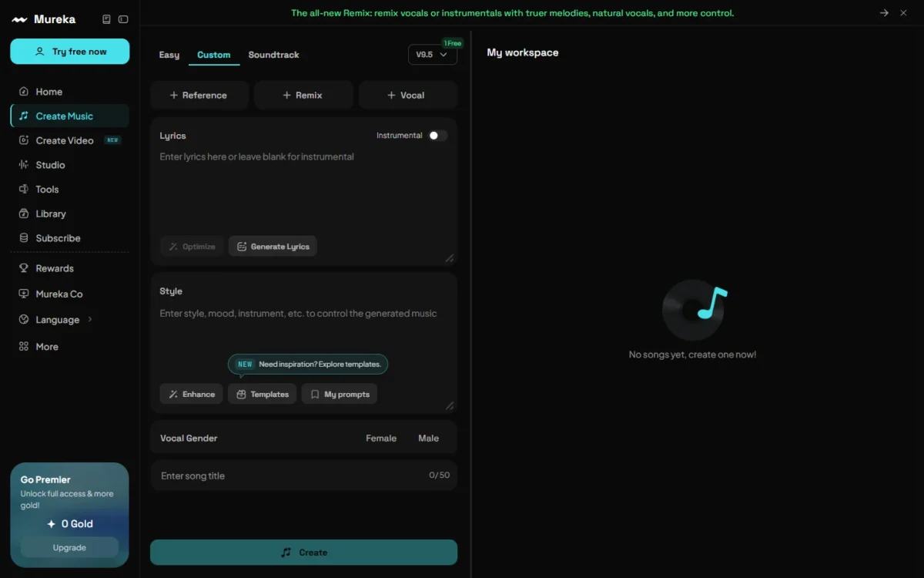Expand the Language submenu chevron

click(x=90, y=319)
